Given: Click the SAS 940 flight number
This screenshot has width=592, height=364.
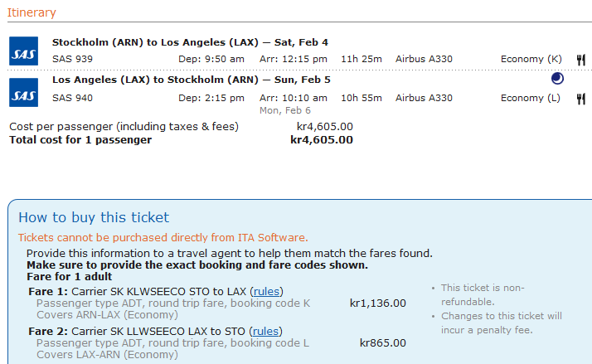Looking at the screenshot, I should [72, 98].
